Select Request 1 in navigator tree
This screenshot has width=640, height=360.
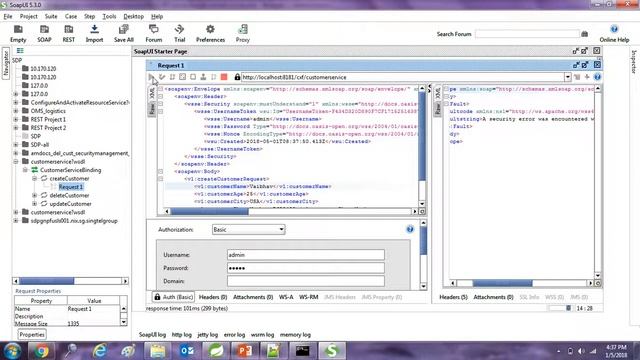coord(71,187)
